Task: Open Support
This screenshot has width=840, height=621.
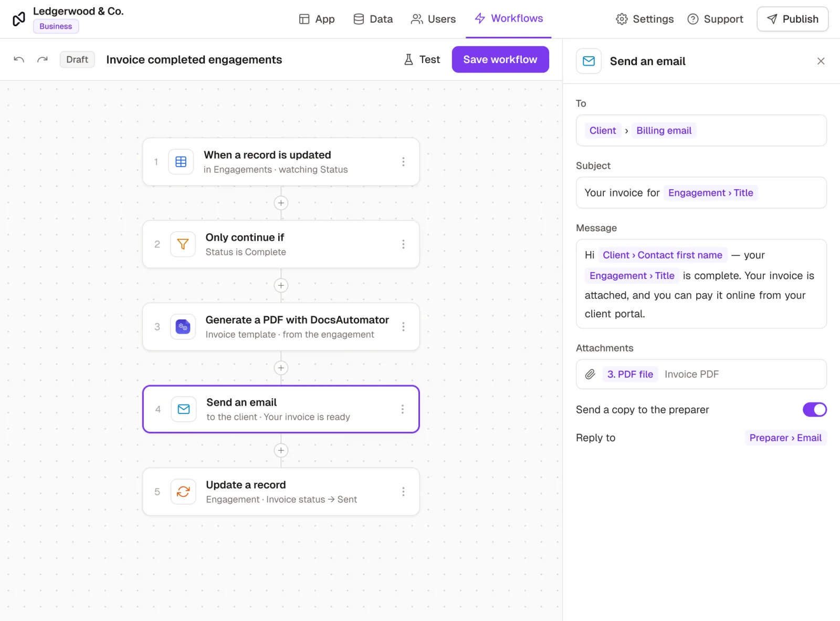Action: pos(715,19)
